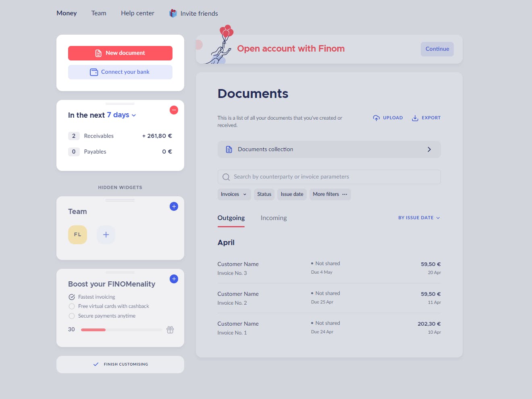Click the document icon in New document button
Viewport: 532px width, 399px height.
click(x=98, y=53)
